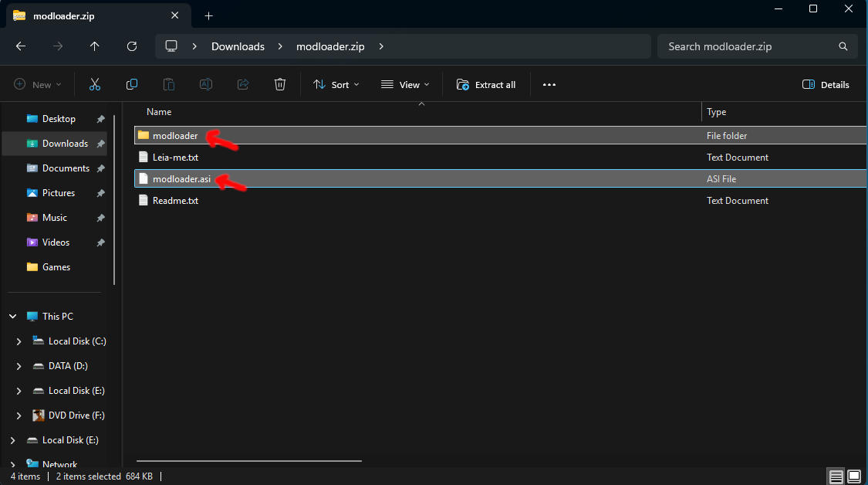Viewport: 868px width, 485px height.
Task: Click the sidebar vertical scrollbar
Action: 114,199
